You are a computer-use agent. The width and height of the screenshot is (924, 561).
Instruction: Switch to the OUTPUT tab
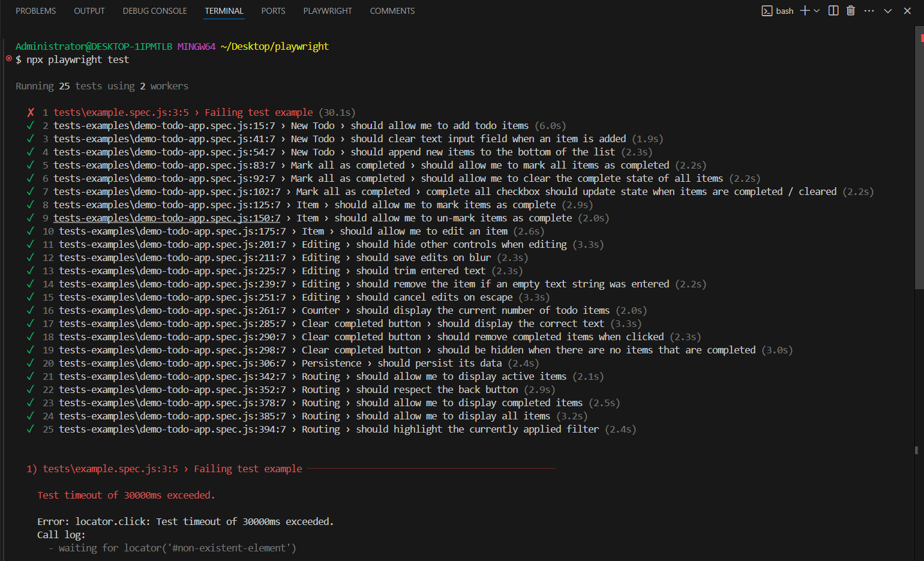89,11
